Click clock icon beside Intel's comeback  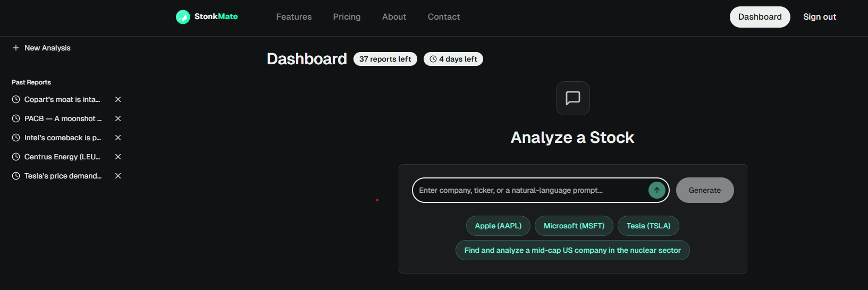point(16,138)
